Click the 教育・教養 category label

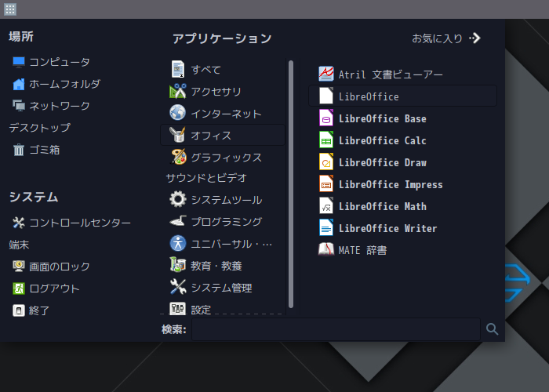click(216, 266)
